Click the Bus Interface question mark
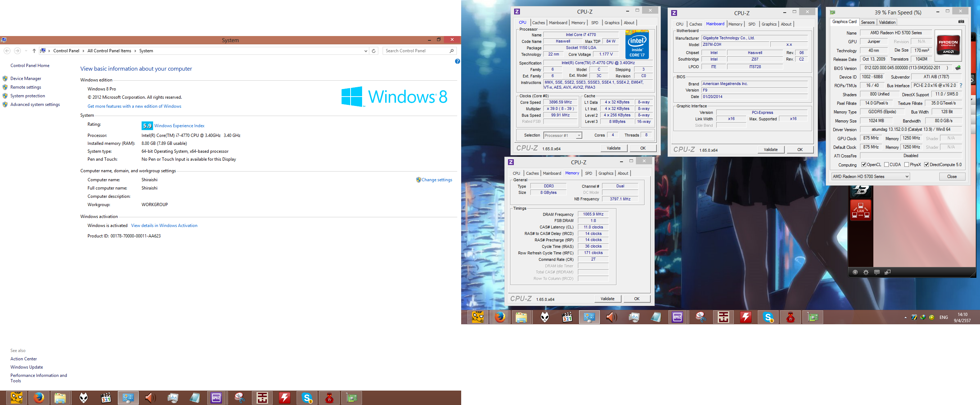This screenshot has width=980, height=405. pos(961,86)
